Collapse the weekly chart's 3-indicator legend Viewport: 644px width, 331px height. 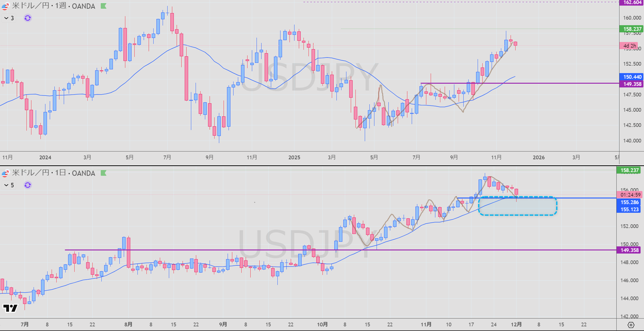pos(6,18)
